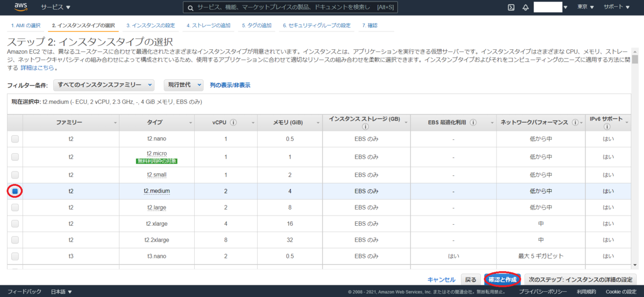Open the AWS home logo
Image resolution: width=644 pixels, height=297 pixels.
(21, 8)
